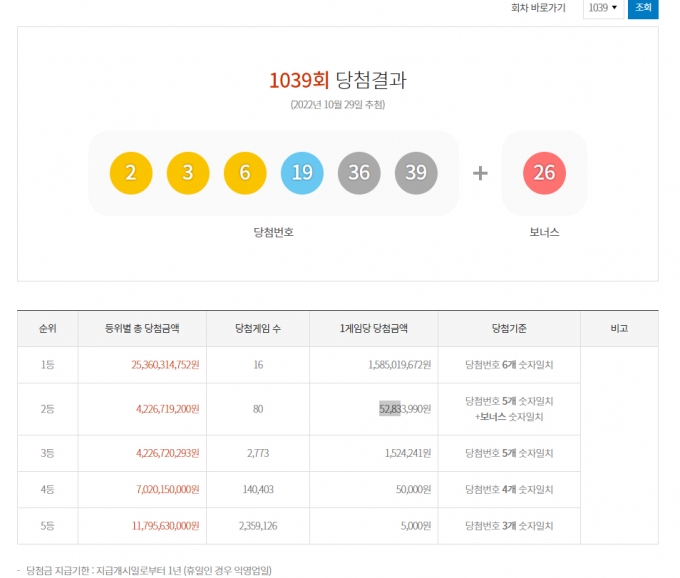Click the 비고 column header
This screenshot has width=680, height=578.
[x=619, y=329]
